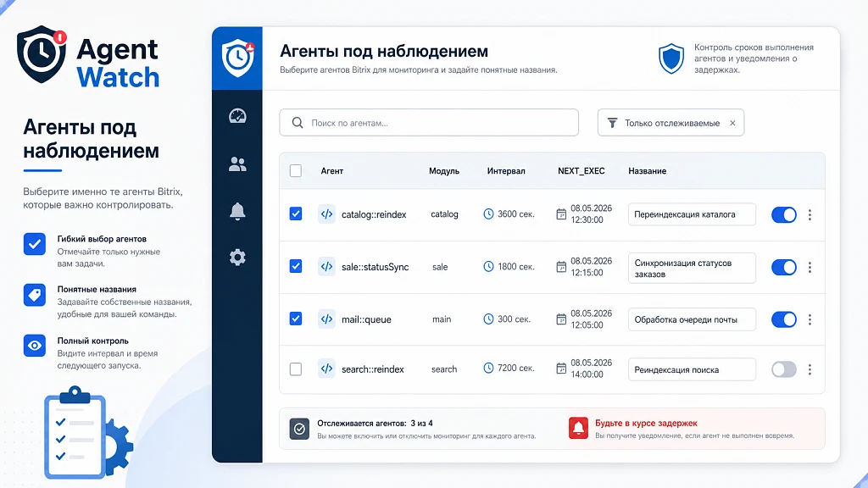868x488 pixels.
Task: Click the 'Только отслеживаемые' filter chip
Action: click(670, 123)
